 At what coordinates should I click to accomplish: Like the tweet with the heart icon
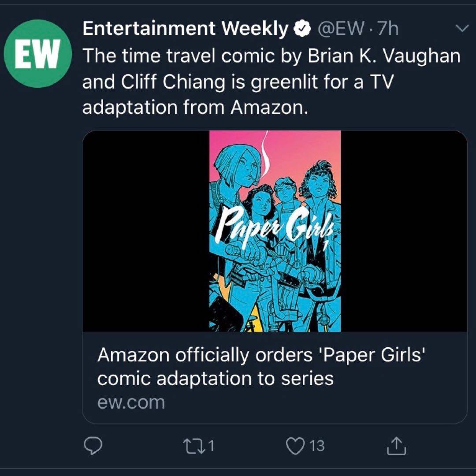click(x=296, y=446)
